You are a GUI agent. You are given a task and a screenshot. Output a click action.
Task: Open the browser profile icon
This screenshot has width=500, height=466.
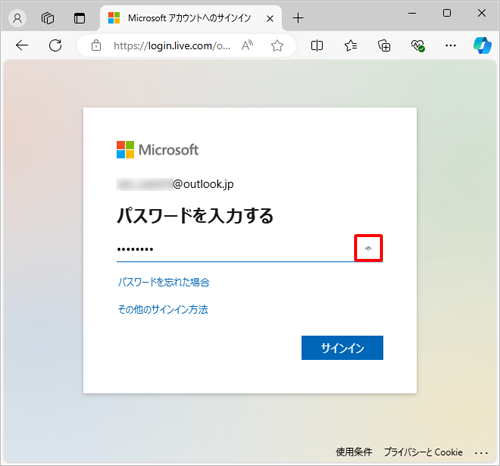(x=17, y=18)
